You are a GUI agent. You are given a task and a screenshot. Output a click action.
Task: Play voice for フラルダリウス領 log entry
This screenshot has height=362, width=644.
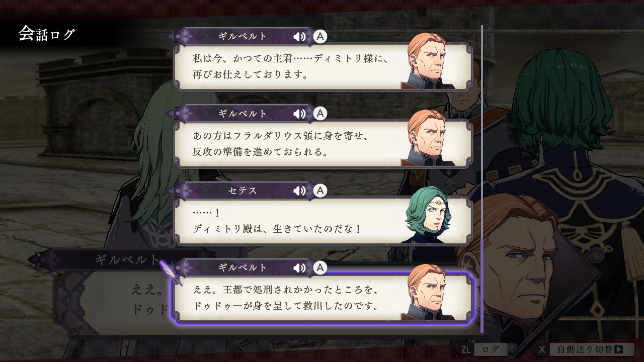pyautogui.click(x=300, y=113)
